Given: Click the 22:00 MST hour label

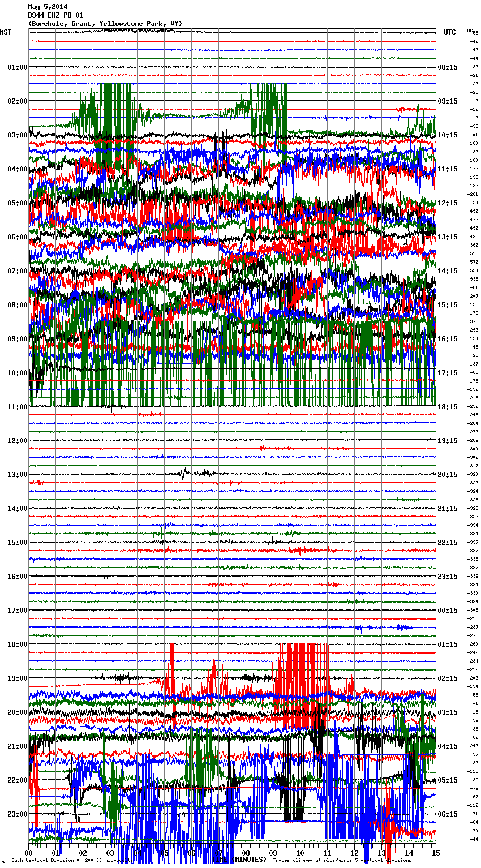Looking at the screenshot, I should pos(18,780).
